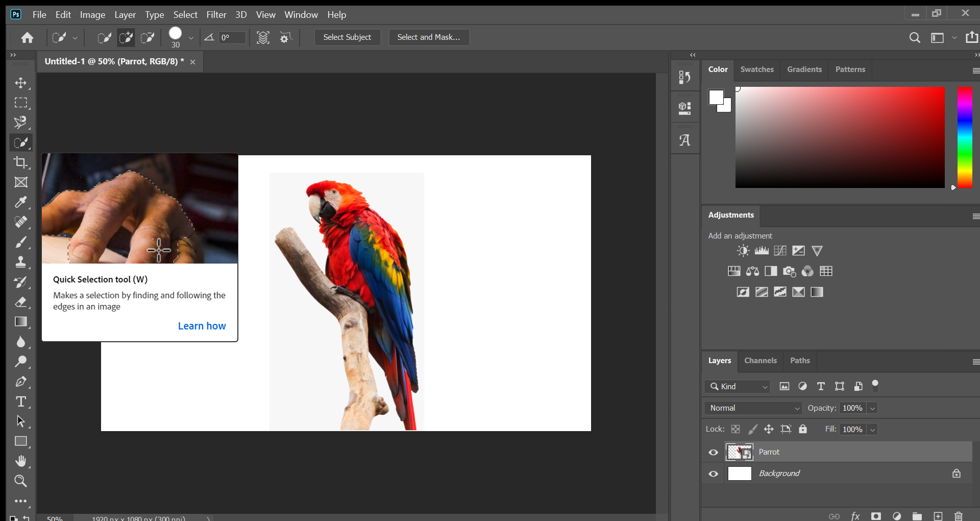
Task: Open the brush size picker dropdown
Action: click(191, 37)
